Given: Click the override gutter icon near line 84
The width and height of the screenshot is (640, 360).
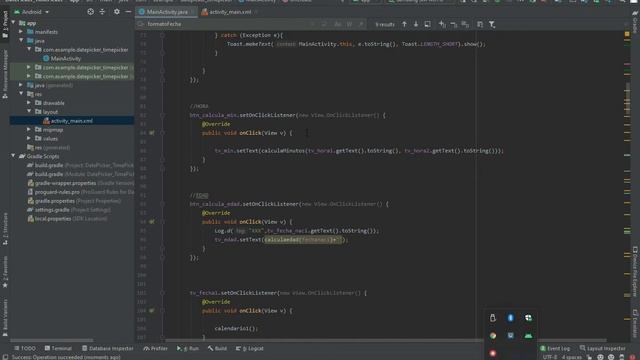Looking at the screenshot, I should pos(152,133).
